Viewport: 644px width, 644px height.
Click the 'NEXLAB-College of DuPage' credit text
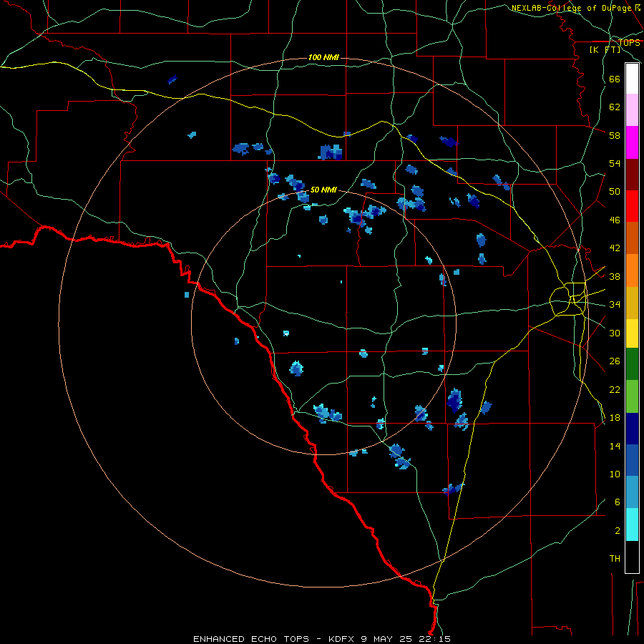[570, 8]
